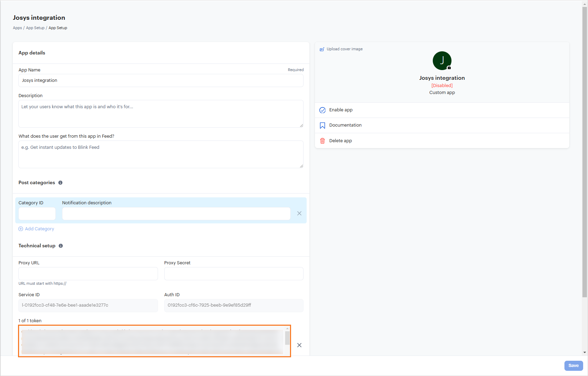Select the Enable app option
Image resolution: width=588 pixels, height=376 pixels.
click(x=442, y=110)
